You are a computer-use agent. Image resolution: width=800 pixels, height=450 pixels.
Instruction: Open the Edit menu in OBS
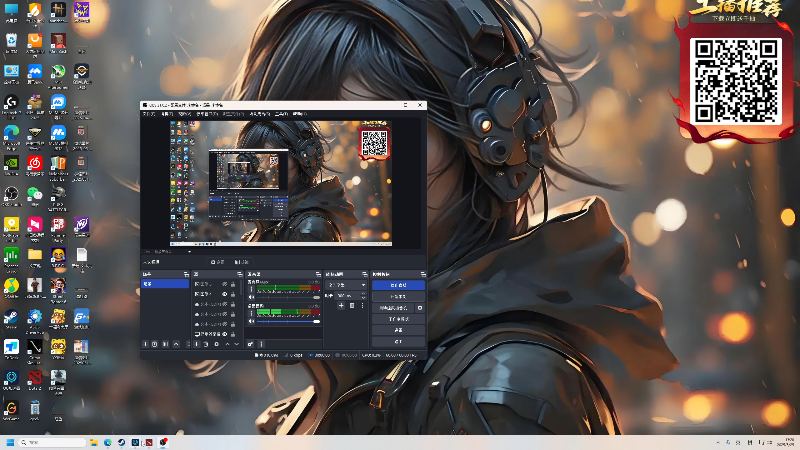coord(167,114)
